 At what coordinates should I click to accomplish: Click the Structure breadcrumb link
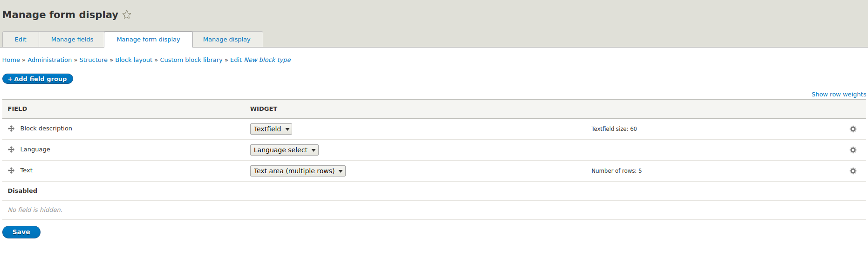point(93,60)
